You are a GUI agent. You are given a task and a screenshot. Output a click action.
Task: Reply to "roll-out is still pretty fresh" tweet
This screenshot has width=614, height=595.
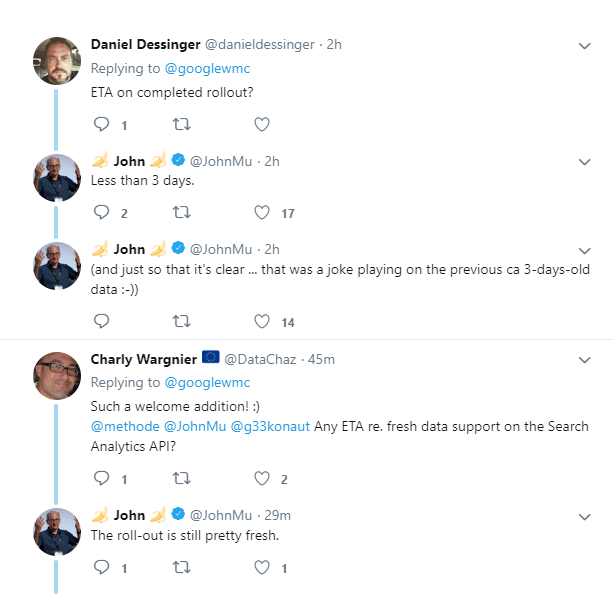pos(101,567)
